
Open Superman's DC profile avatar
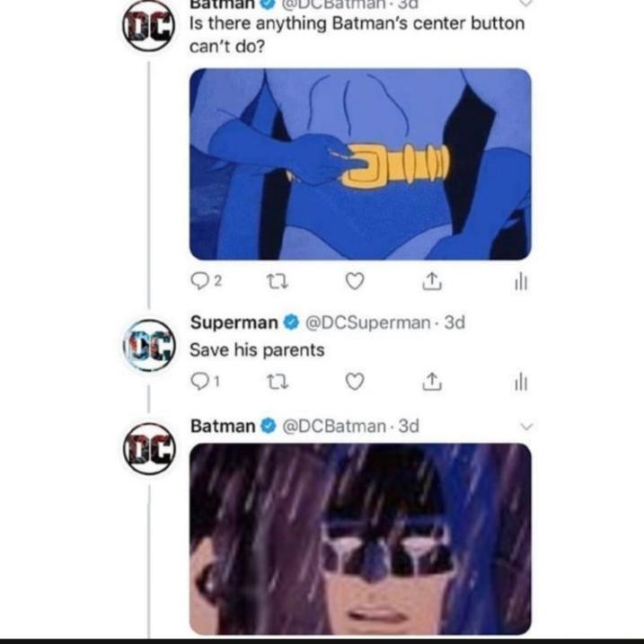click(x=149, y=346)
